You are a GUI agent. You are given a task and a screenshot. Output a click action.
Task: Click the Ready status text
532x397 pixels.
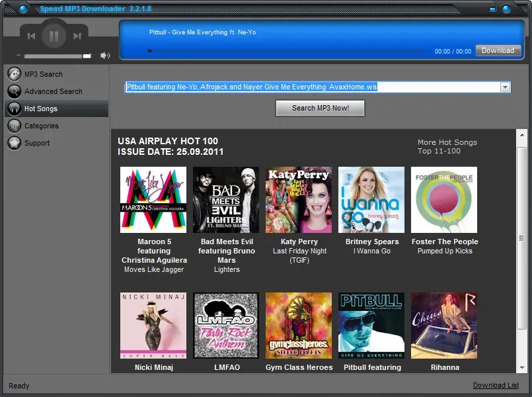click(x=19, y=386)
